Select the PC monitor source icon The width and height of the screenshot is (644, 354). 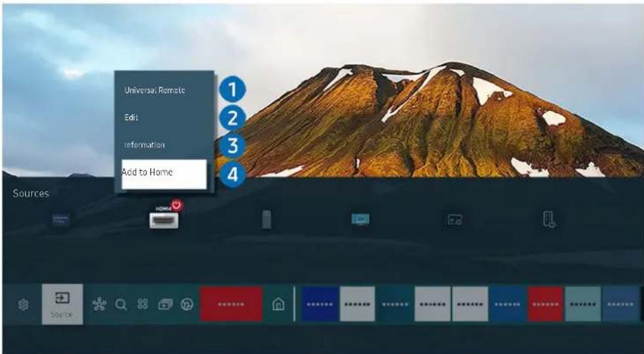coord(360,220)
